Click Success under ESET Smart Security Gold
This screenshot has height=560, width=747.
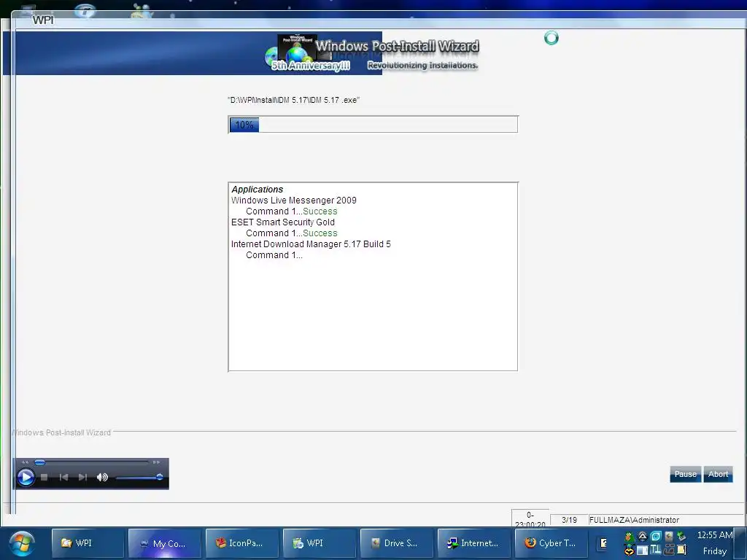click(320, 233)
